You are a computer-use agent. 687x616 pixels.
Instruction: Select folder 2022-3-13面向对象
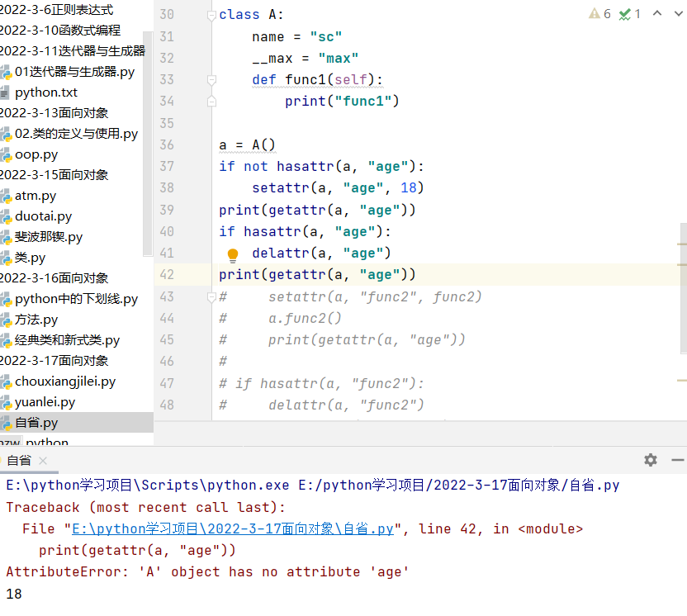pyautogui.click(x=54, y=113)
